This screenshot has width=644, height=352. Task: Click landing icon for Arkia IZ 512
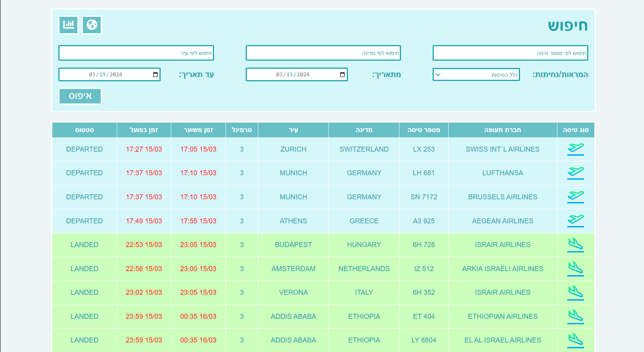coord(575,269)
